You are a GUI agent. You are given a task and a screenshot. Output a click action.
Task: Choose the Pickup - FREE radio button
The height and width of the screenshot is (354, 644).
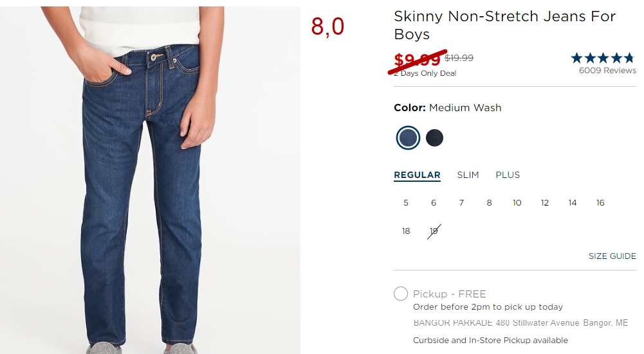click(x=401, y=294)
